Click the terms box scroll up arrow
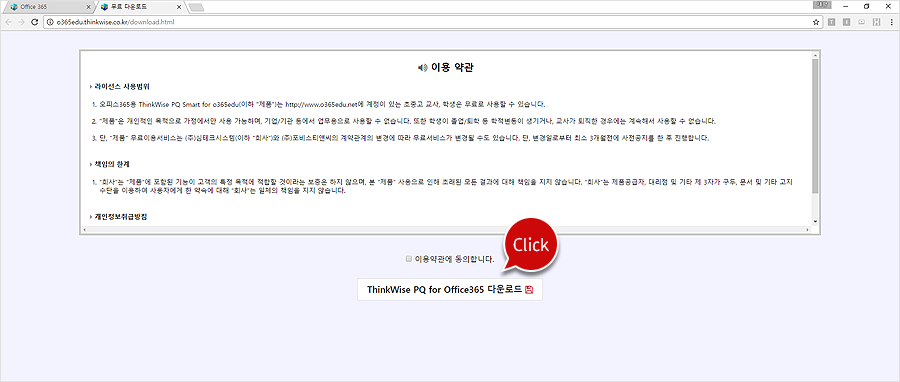 [x=815, y=56]
